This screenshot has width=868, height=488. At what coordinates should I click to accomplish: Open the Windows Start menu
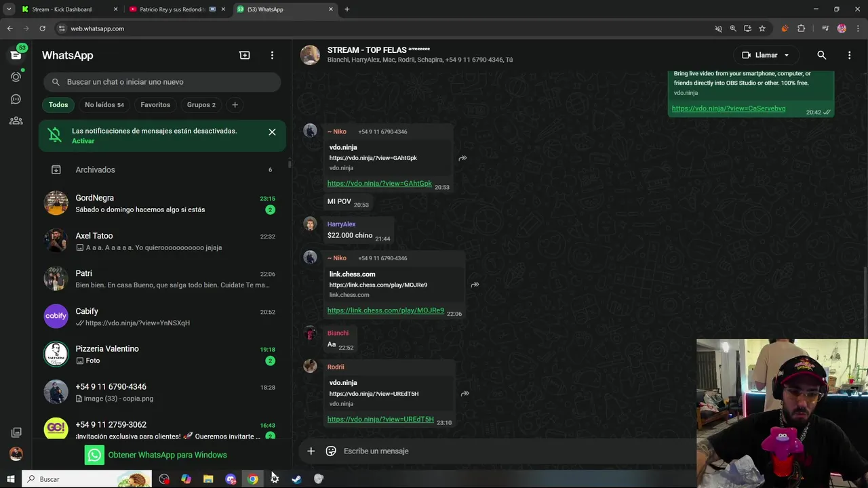coord(10,479)
